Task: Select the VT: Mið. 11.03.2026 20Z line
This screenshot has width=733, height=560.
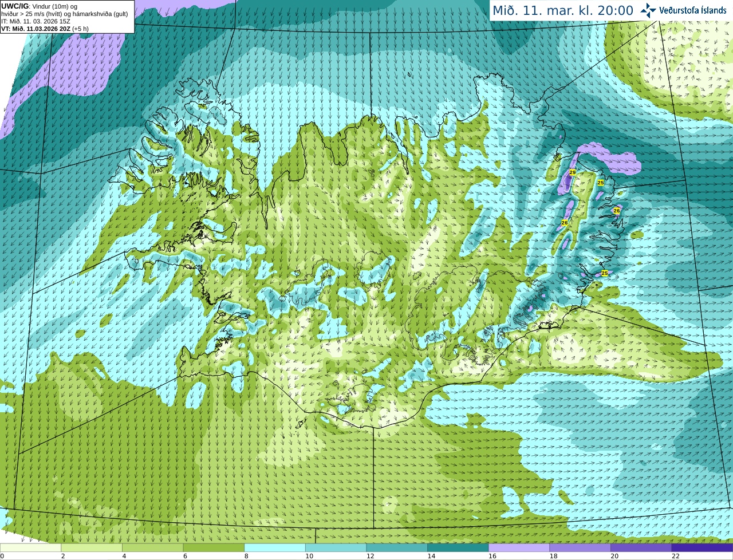Action: click(45, 29)
